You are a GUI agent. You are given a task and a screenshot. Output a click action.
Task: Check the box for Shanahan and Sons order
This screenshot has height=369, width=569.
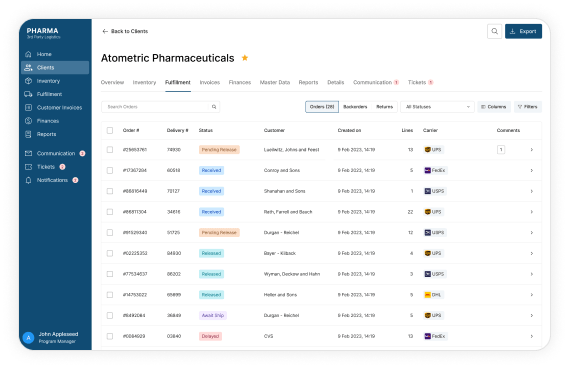click(x=110, y=191)
